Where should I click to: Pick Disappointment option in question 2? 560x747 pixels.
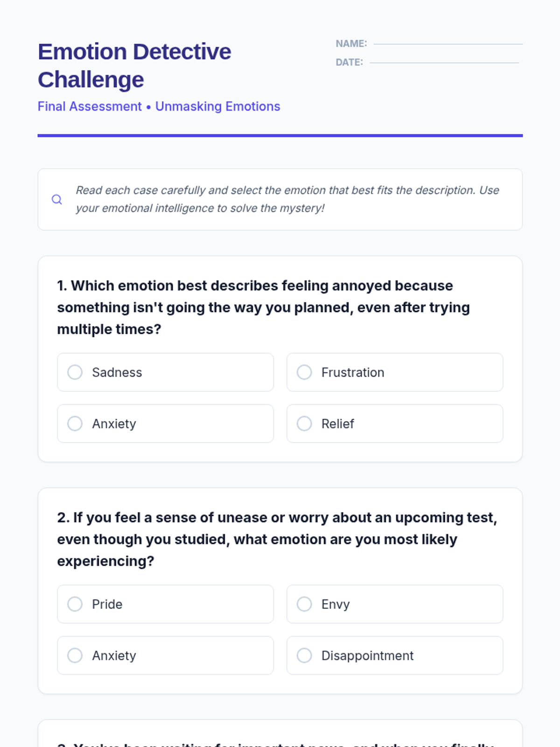[x=395, y=655]
